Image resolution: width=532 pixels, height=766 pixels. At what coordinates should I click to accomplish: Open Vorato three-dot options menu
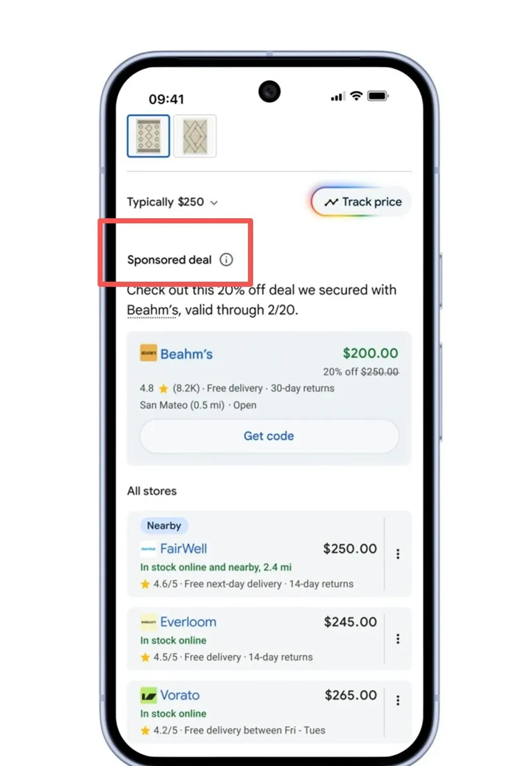pos(398,701)
